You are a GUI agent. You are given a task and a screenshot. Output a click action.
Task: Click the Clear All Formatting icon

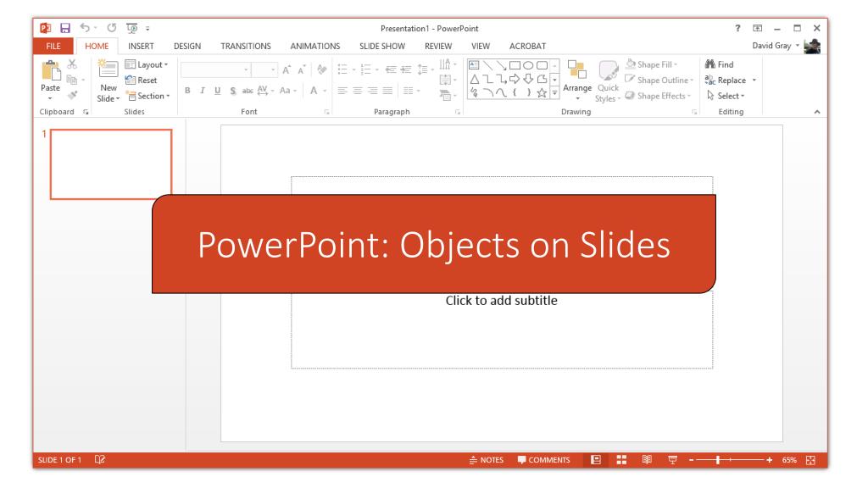[x=321, y=69]
